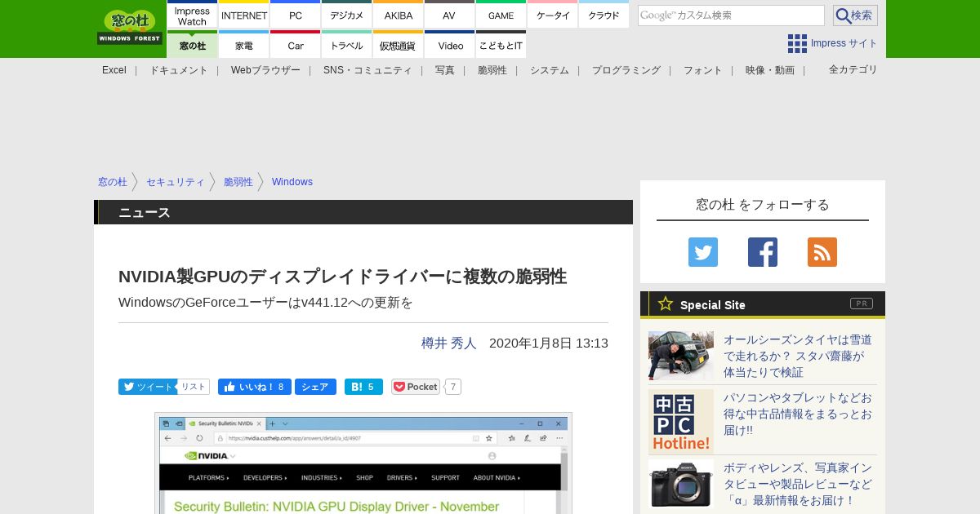Go to the Webブラウザー category
This screenshot has width=980, height=514.
(265, 70)
